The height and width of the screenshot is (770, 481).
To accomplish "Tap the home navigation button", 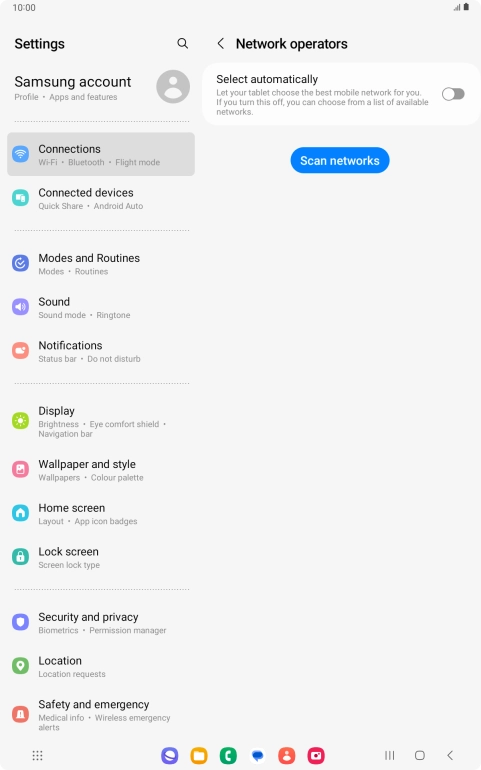I will tap(420, 755).
